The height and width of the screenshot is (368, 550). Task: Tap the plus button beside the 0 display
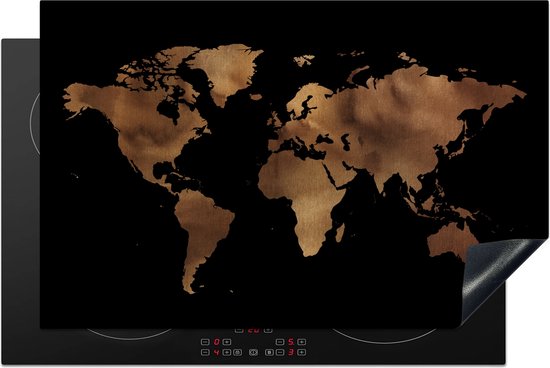(x=227, y=342)
